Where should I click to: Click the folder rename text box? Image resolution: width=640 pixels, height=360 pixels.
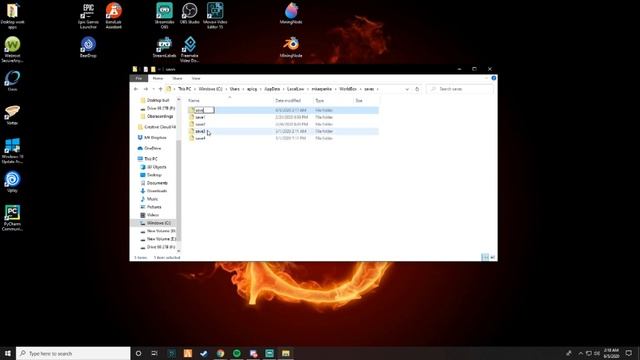pos(204,110)
